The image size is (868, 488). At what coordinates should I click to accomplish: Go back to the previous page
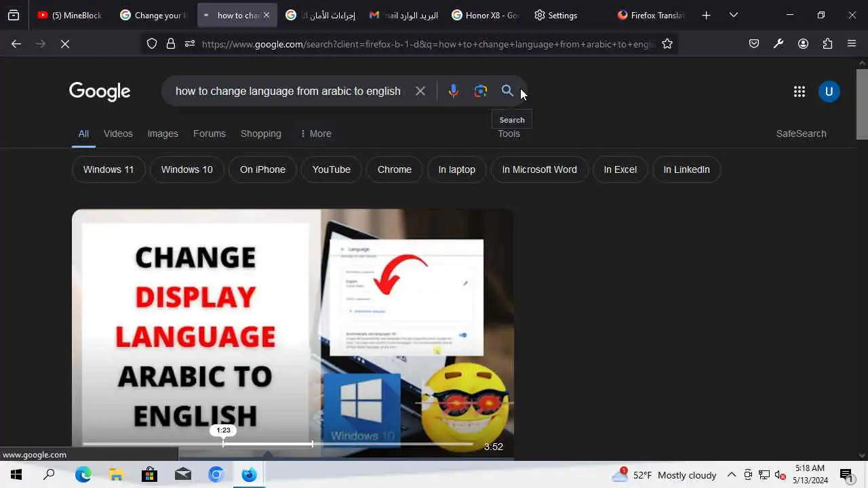16,44
